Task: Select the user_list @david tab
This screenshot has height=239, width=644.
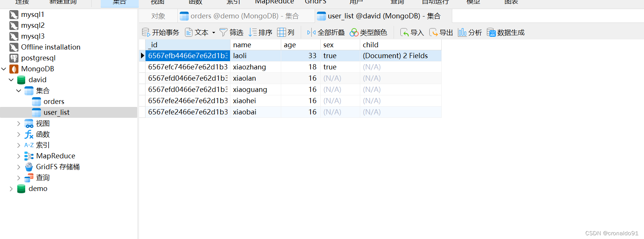Action: pyautogui.click(x=384, y=16)
